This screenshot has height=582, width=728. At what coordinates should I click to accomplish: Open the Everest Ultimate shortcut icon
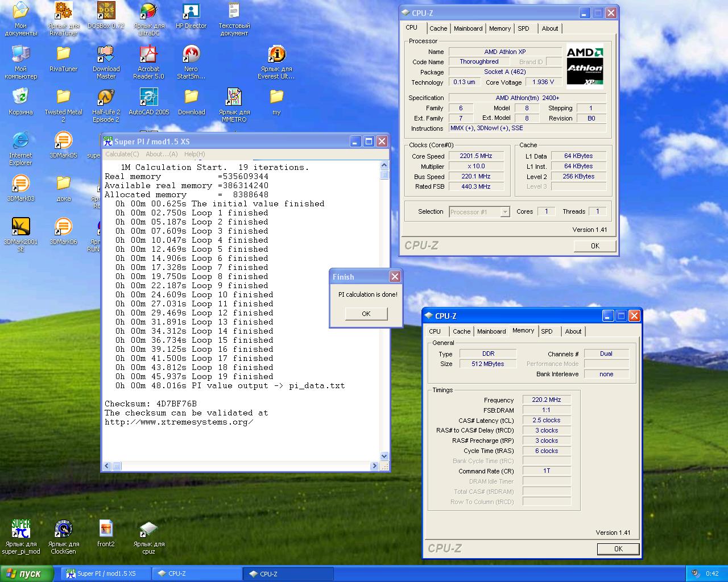click(276, 54)
